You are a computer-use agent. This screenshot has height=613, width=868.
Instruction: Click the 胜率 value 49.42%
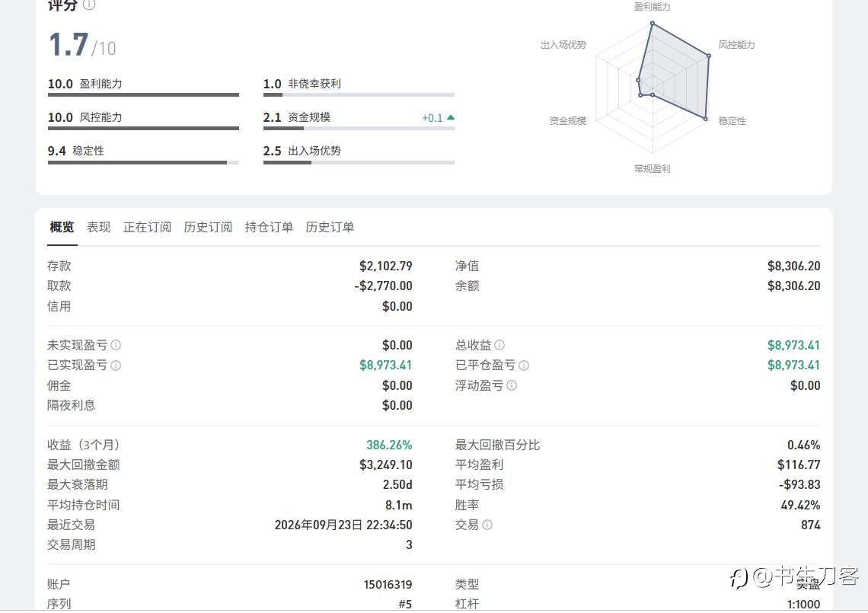[x=800, y=505]
